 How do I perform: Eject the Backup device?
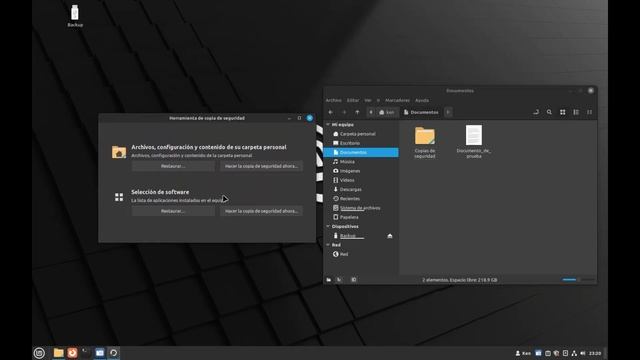click(x=390, y=236)
